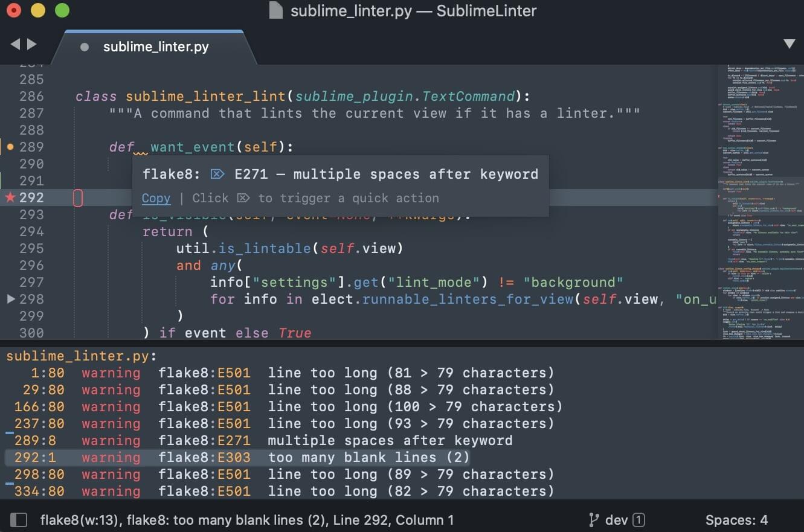The image size is (804, 532).
Task: Select the sublime_linter.py tab
Action: click(155, 47)
